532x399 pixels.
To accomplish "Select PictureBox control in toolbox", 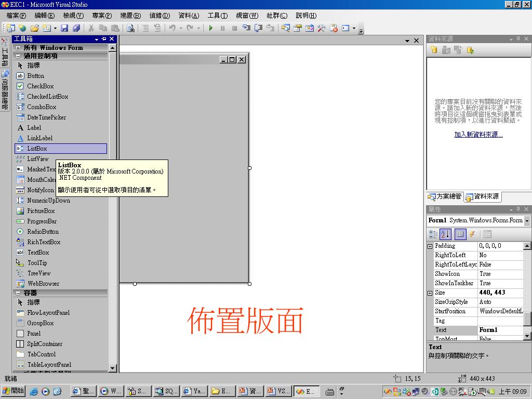I will click(61, 211).
